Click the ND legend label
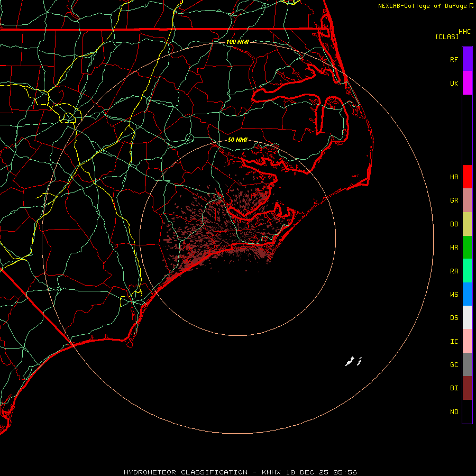 454,411
